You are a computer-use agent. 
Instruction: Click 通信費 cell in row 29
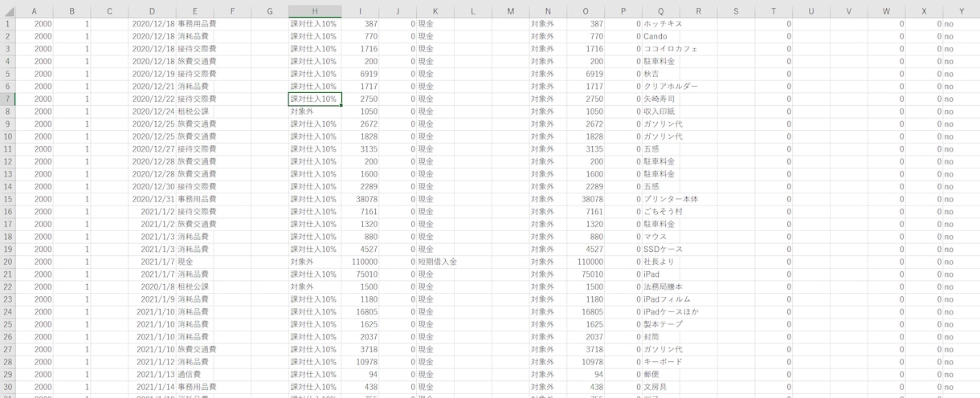pyautogui.click(x=195, y=375)
